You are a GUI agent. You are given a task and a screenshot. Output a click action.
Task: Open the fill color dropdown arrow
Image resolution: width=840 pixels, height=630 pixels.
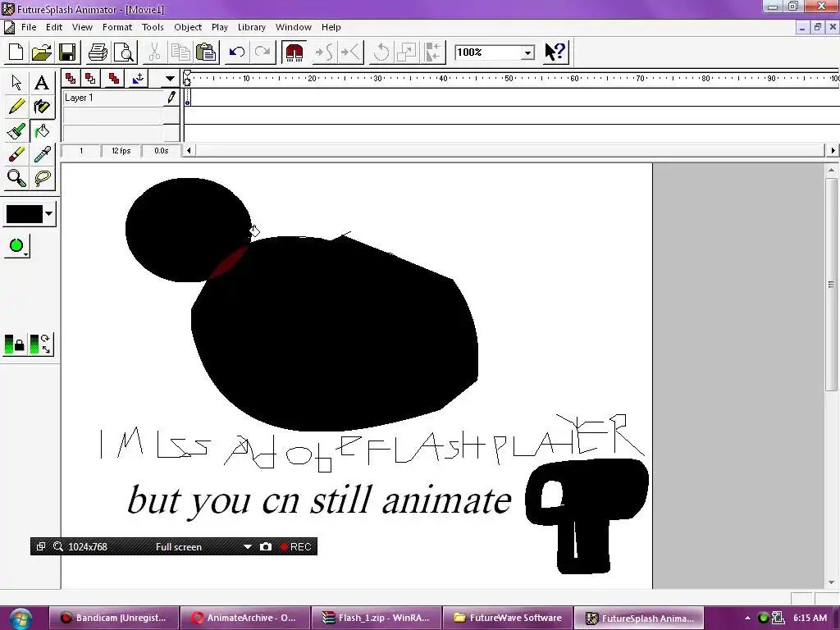48,214
